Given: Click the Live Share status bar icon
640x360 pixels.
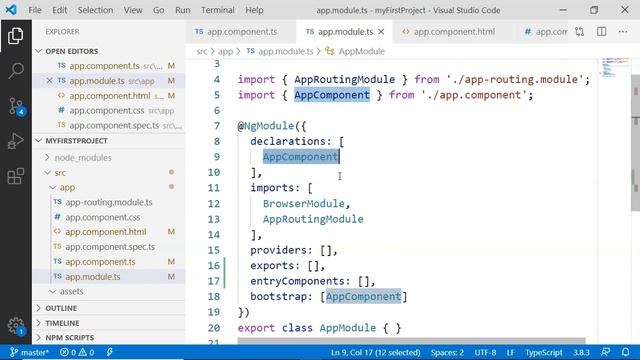Looking at the screenshot, I should tap(109, 352).
